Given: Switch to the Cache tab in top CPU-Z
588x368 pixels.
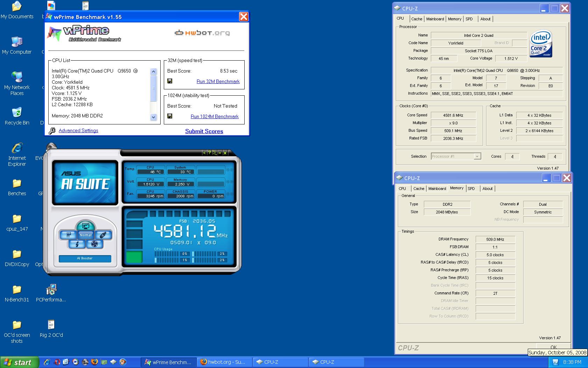Looking at the screenshot, I should point(416,19).
